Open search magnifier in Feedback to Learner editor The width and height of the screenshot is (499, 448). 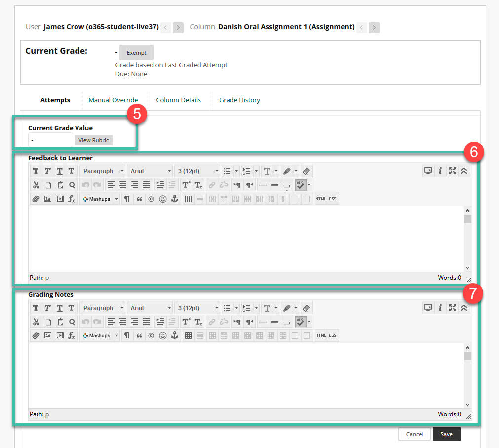(x=72, y=185)
